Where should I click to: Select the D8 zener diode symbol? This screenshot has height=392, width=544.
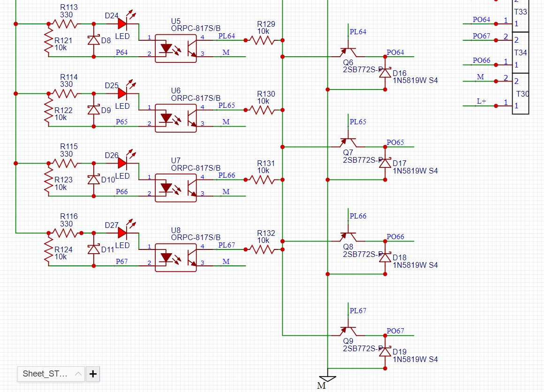click(94, 40)
